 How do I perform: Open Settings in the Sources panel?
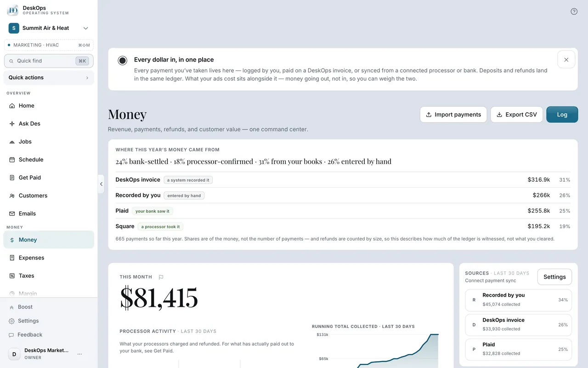point(554,277)
